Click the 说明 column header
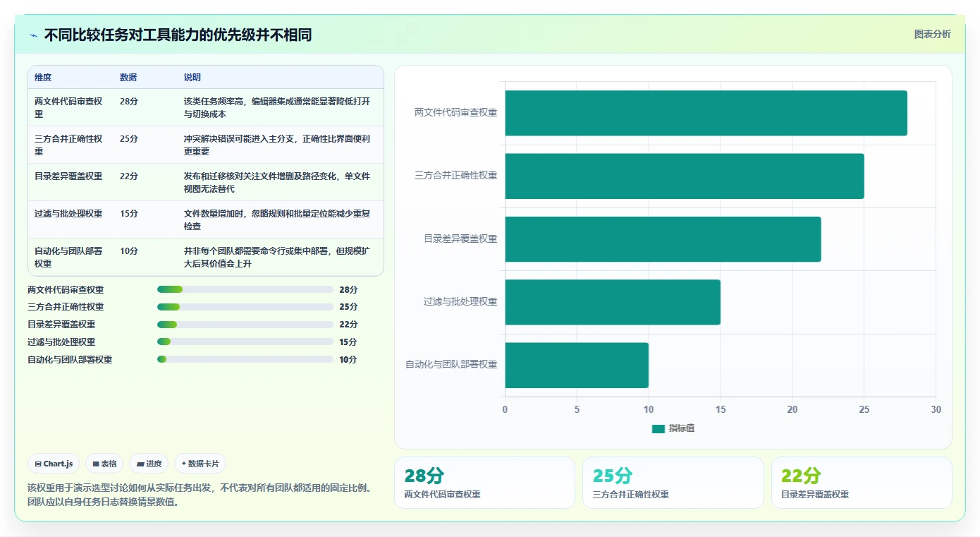The image size is (980, 537). pos(192,78)
